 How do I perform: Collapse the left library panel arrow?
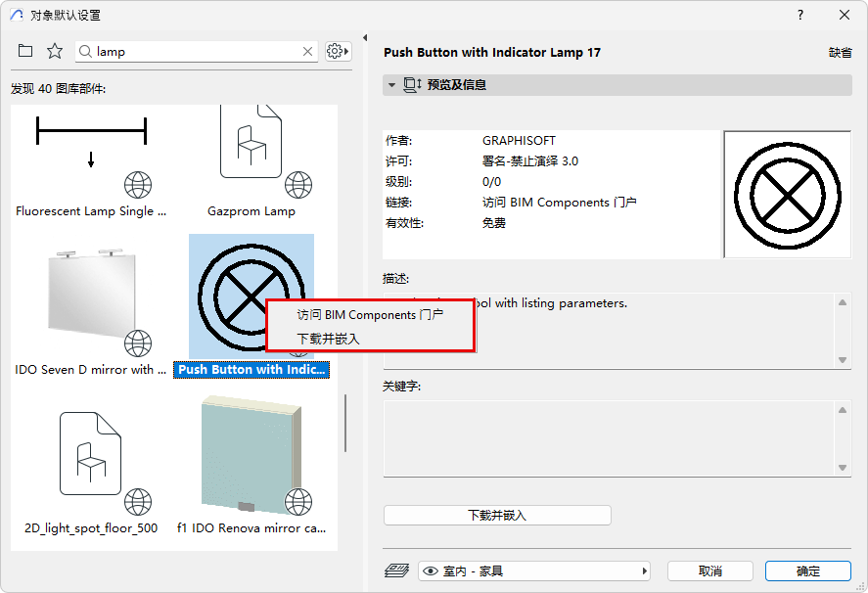click(x=365, y=37)
